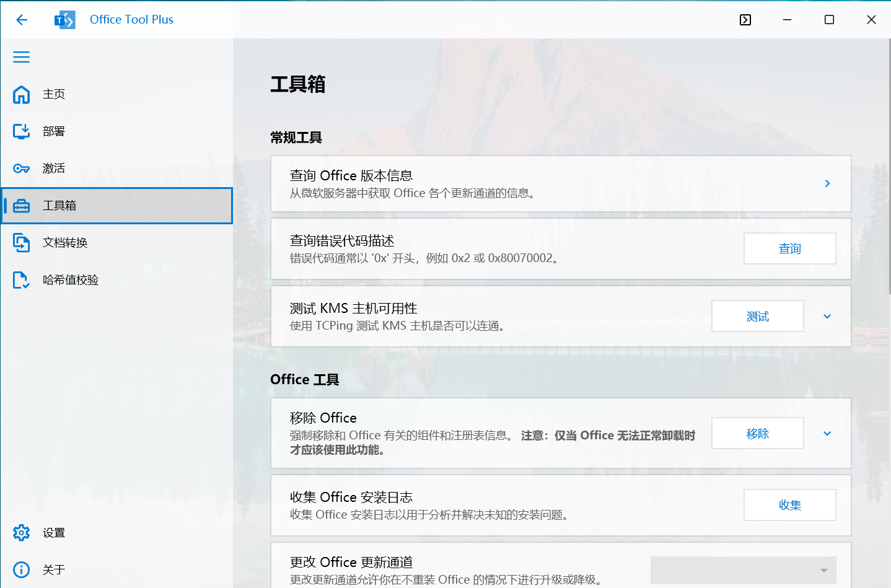Click the 更改 Office 更新通道 title
The image size is (891, 588).
point(351,562)
